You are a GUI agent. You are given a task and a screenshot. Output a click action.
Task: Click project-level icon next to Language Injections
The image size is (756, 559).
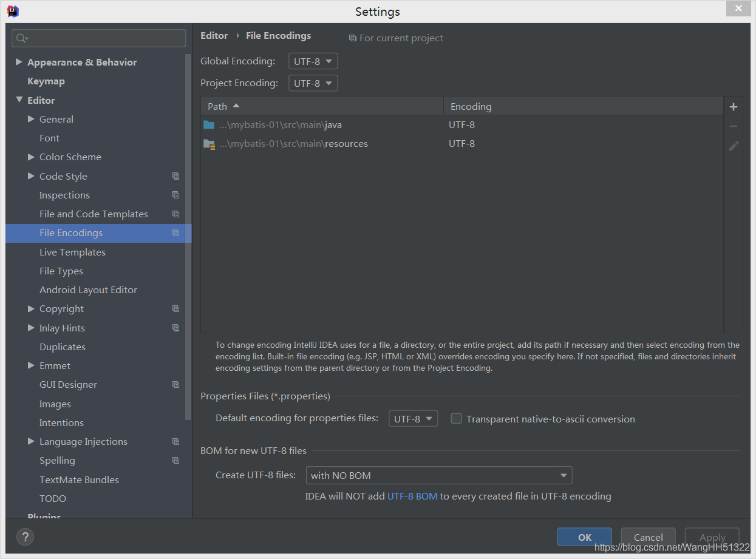[175, 441]
